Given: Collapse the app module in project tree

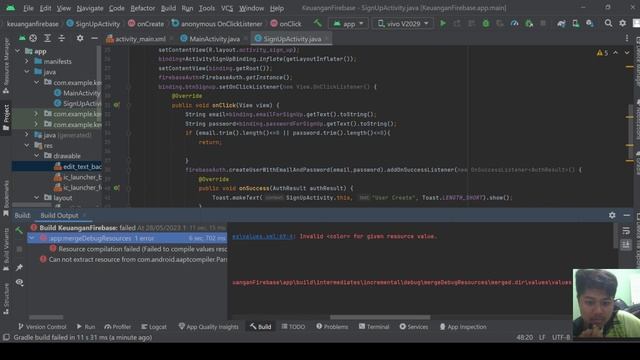Looking at the screenshot, I should (x=18, y=51).
